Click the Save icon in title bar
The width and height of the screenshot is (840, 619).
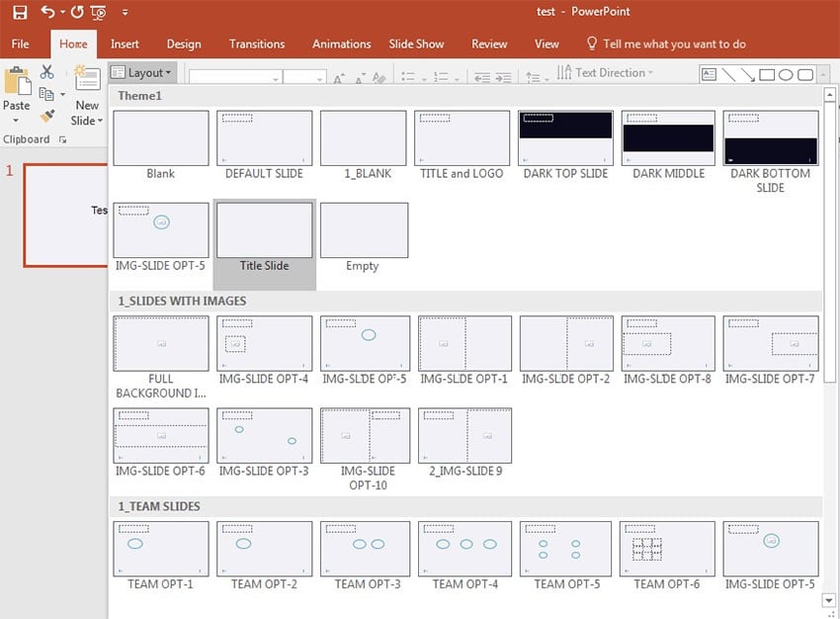20,13
